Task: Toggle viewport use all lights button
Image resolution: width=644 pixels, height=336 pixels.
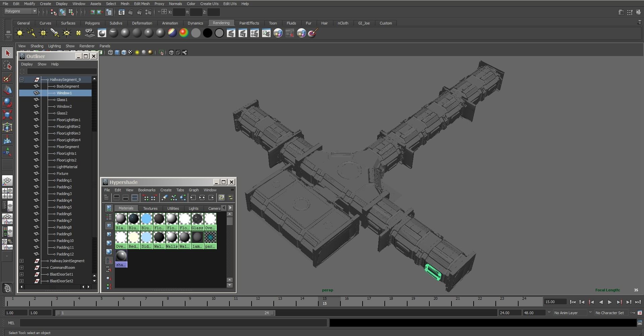Action: tap(137, 52)
